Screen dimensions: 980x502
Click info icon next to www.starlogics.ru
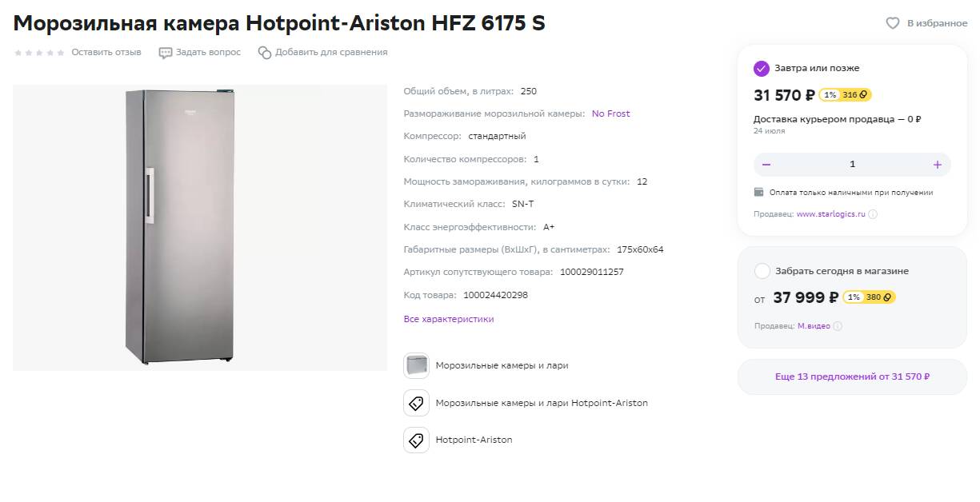(x=873, y=214)
